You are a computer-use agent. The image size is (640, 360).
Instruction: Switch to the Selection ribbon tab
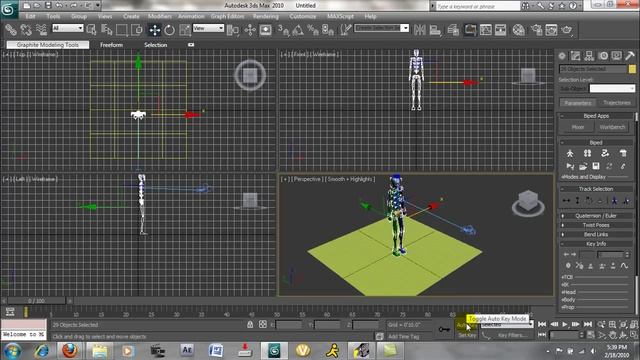pyautogui.click(x=156, y=45)
